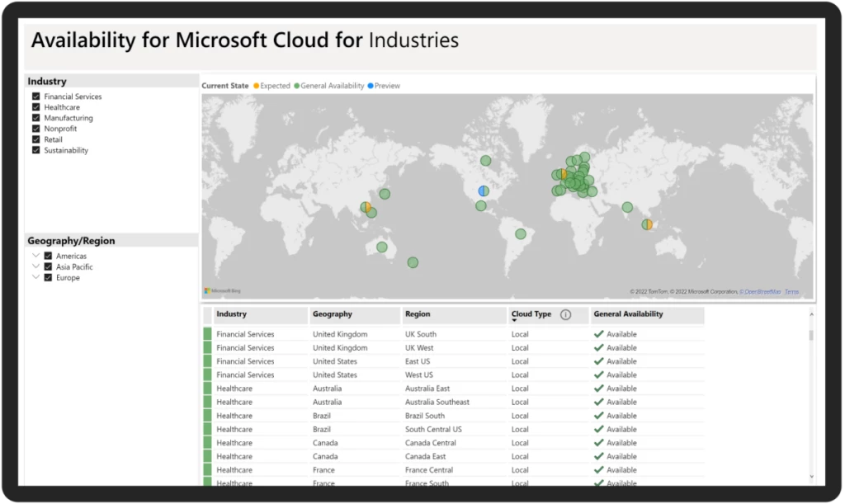The height and width of the screenshot is (504, 845).
Task: Click the General Availability column header
Action: [627, 314]
